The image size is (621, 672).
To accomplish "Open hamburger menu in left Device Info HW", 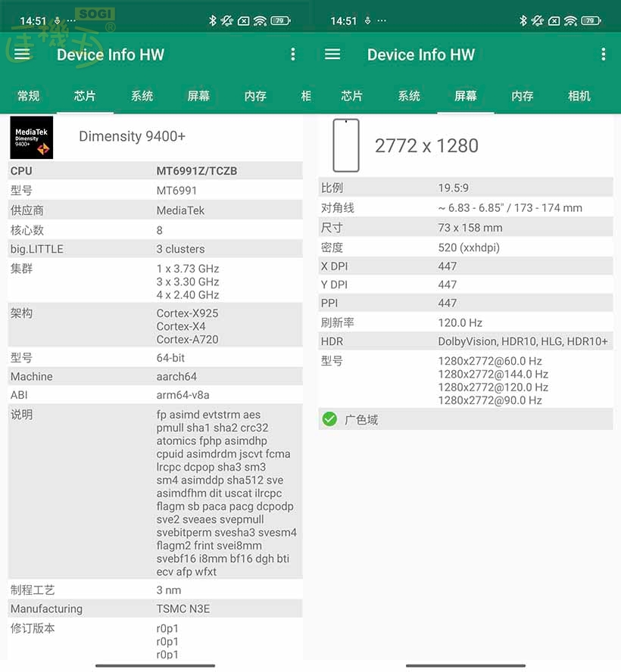I will 22,54.
